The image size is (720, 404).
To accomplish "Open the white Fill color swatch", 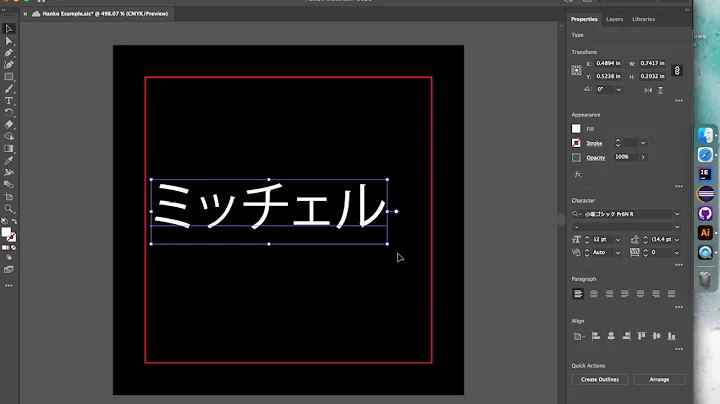I will point(576,129).
